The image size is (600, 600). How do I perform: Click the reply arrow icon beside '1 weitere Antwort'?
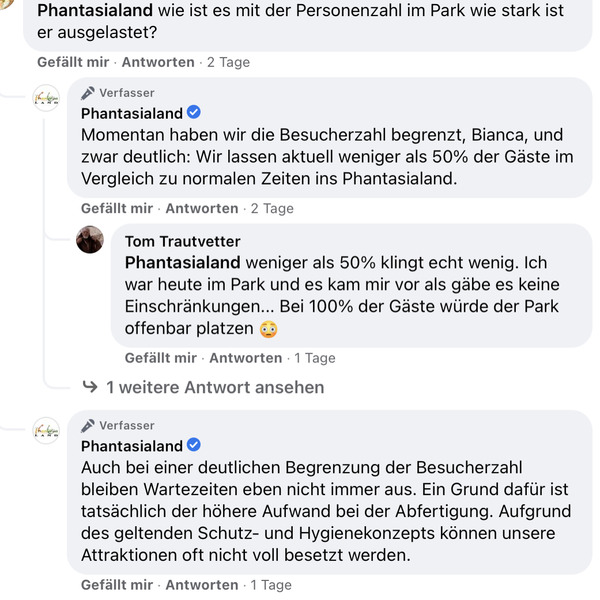(x=89, y=387)
